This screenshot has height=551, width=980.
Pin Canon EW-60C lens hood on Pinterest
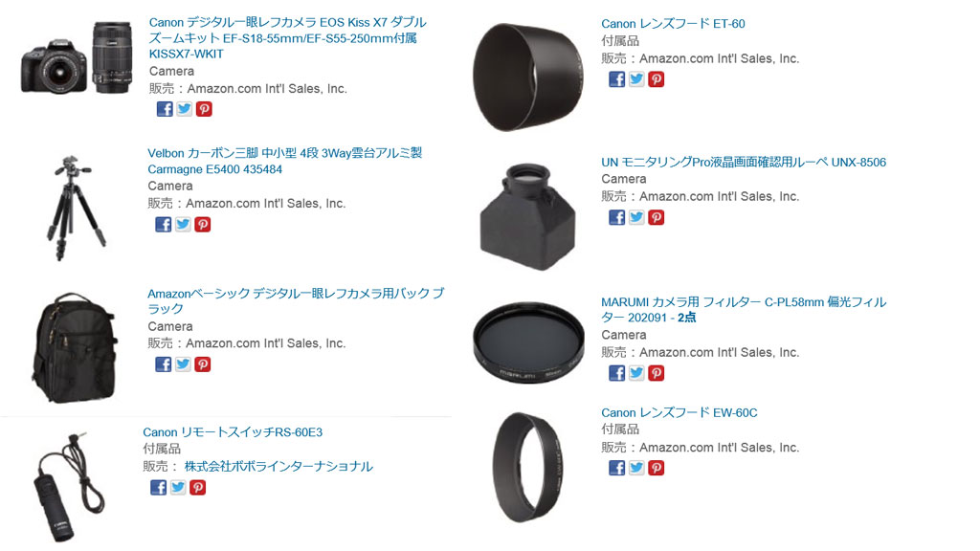coord(656,468)
